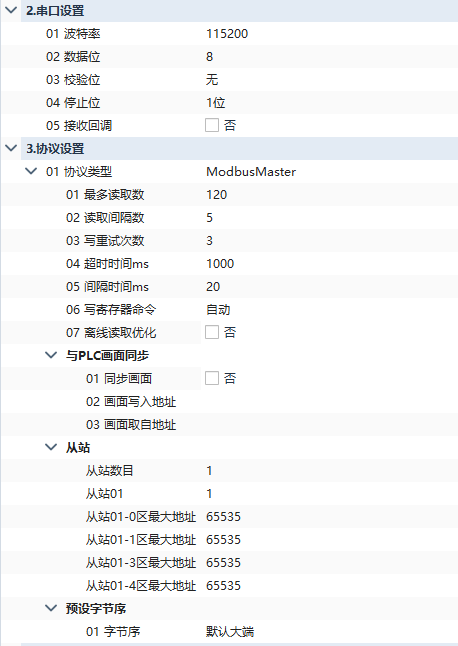Screen dimensions: 458x646
Task: Collapse the 3.协议设置 section
Action: [x=11, y=148]
